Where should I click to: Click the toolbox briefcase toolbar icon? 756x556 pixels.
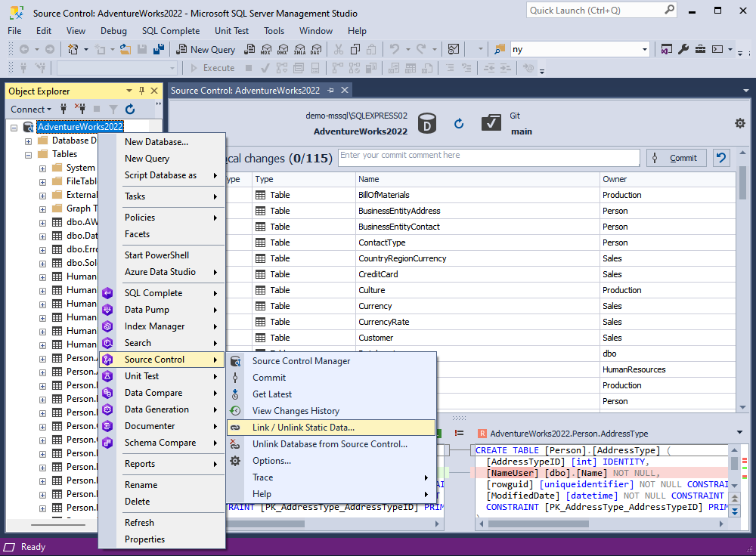point(700,49)
